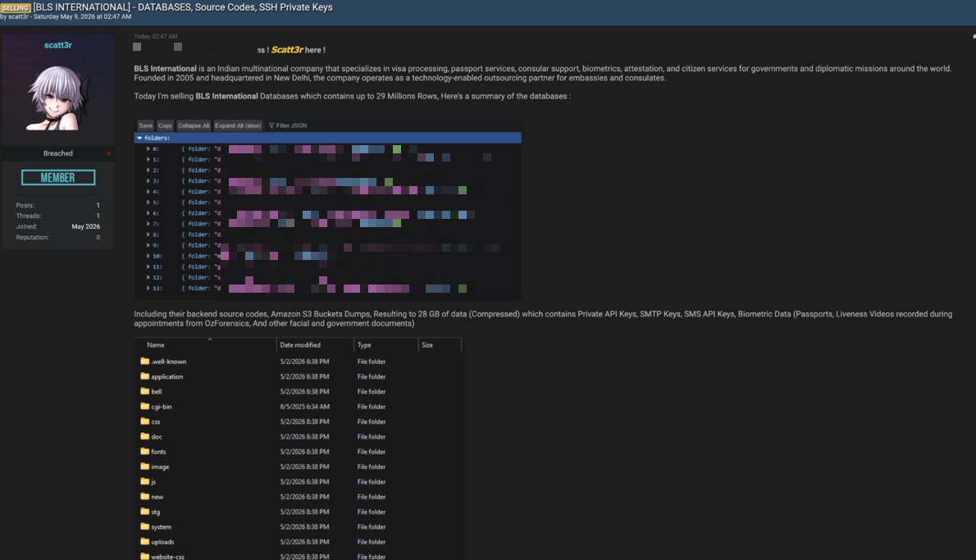Expand JSON row 12
The height and width of the screenshot is (560, 976).
coord(148,277)
